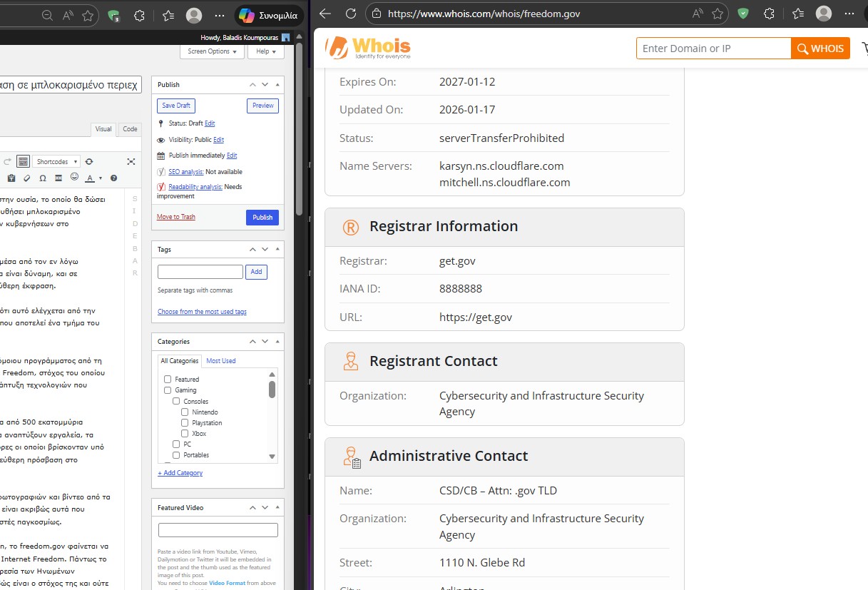
Task: Collapse the Tags panel with its triangle toggle
Action: 277,250
